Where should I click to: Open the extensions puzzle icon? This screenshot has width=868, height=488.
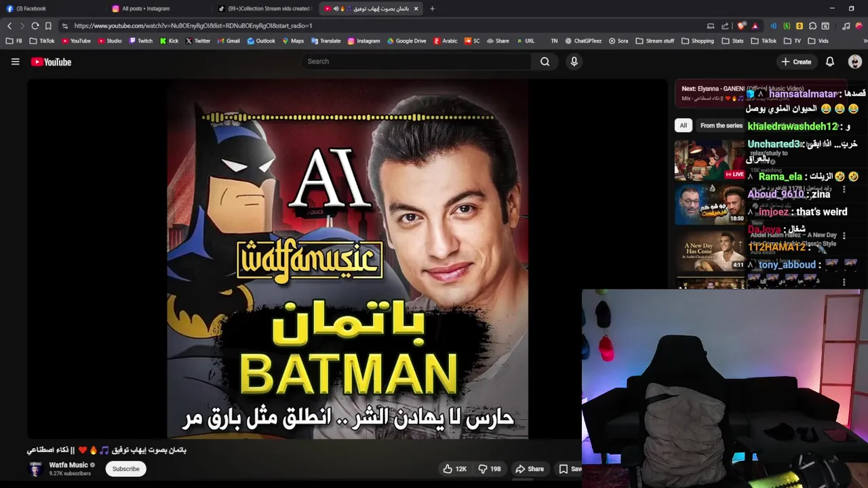pyautogui.click(x=812, y=26)
